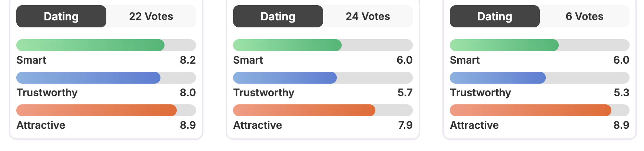The image size is (644, 151).
Task: Click the Attractive label in 6 Votes card
Action: [x=474, y=125]
